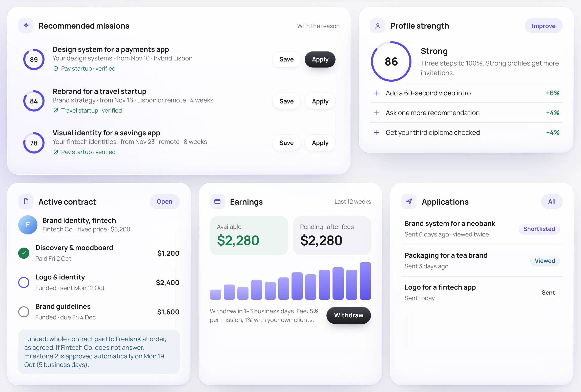Click With the reason text

click(318, 26)
